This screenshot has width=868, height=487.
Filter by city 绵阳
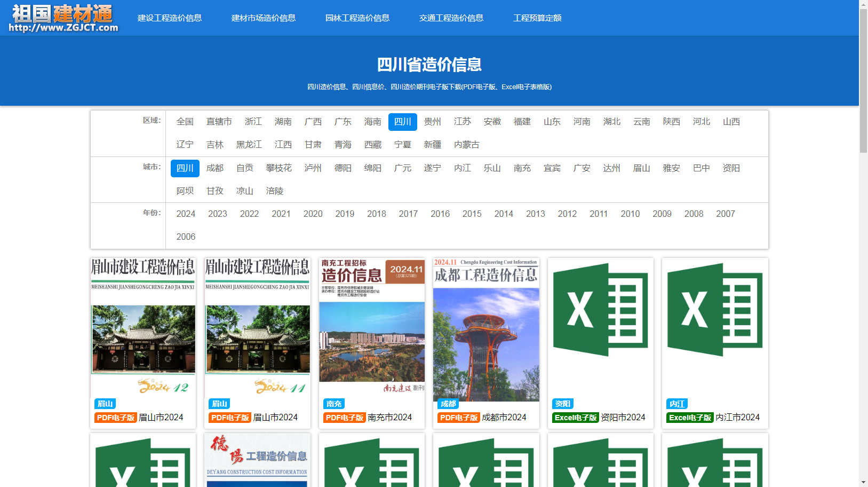373,168
